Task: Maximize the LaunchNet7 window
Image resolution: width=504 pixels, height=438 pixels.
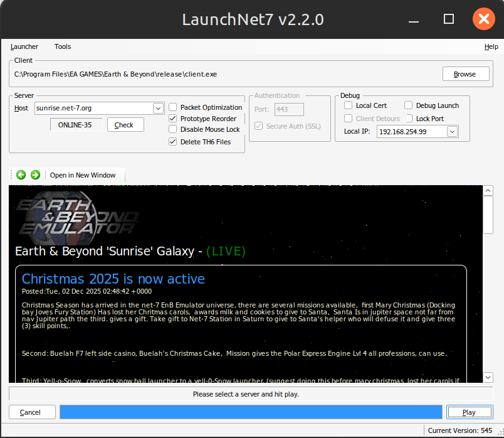Action: pos(449,19)
